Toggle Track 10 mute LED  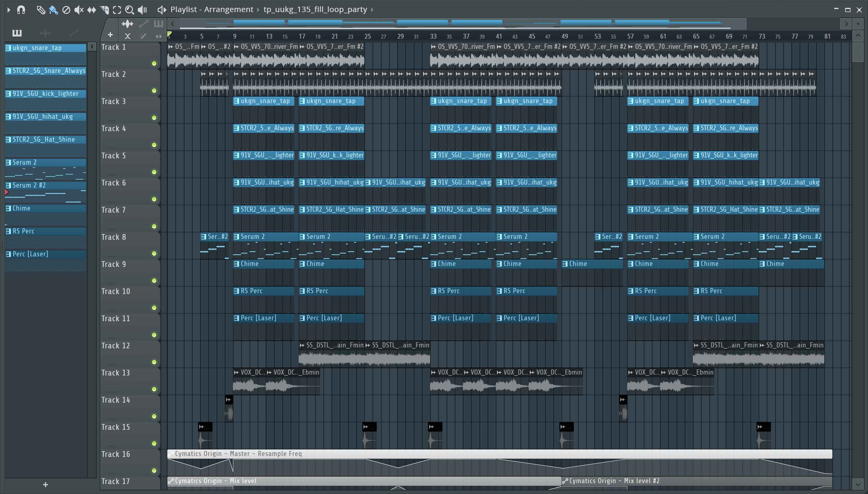point(154,308)
